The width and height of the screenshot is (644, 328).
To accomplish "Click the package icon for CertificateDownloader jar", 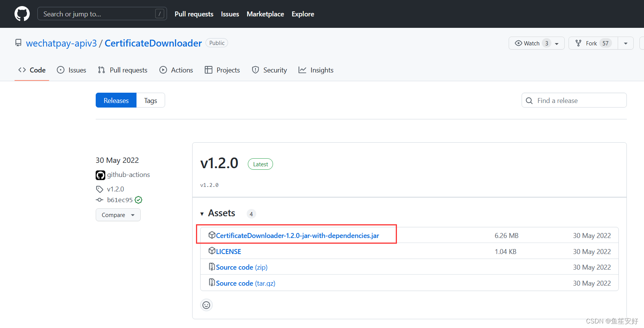I will tap(212, 235).
